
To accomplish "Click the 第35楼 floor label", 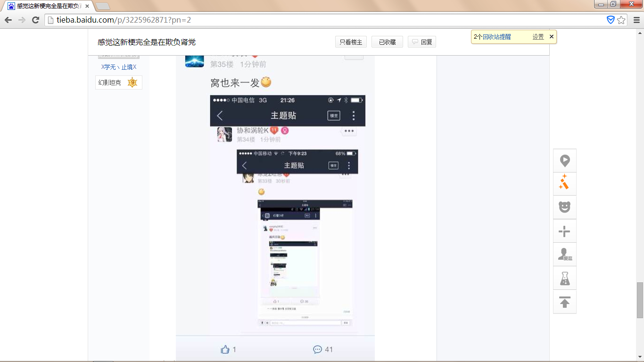I will [x=222, y=64].
